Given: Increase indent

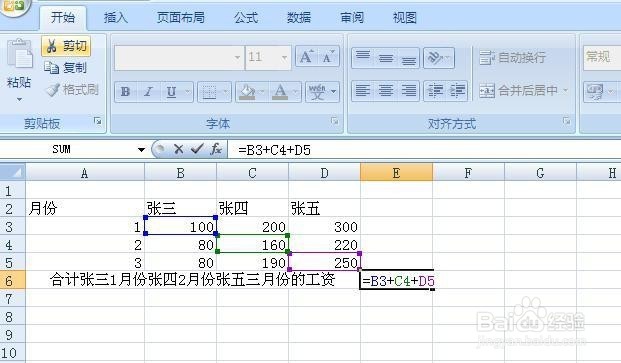Looking at the screenshot, I should pos(457,91).
